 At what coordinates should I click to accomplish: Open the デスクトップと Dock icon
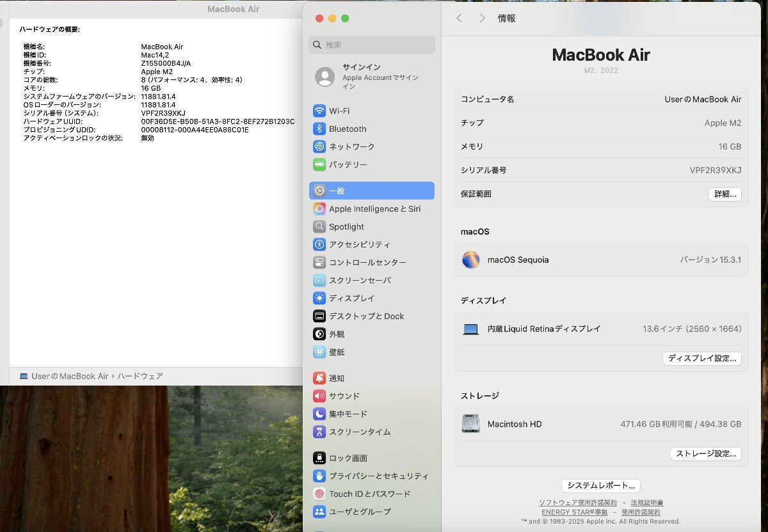point(319,316)
